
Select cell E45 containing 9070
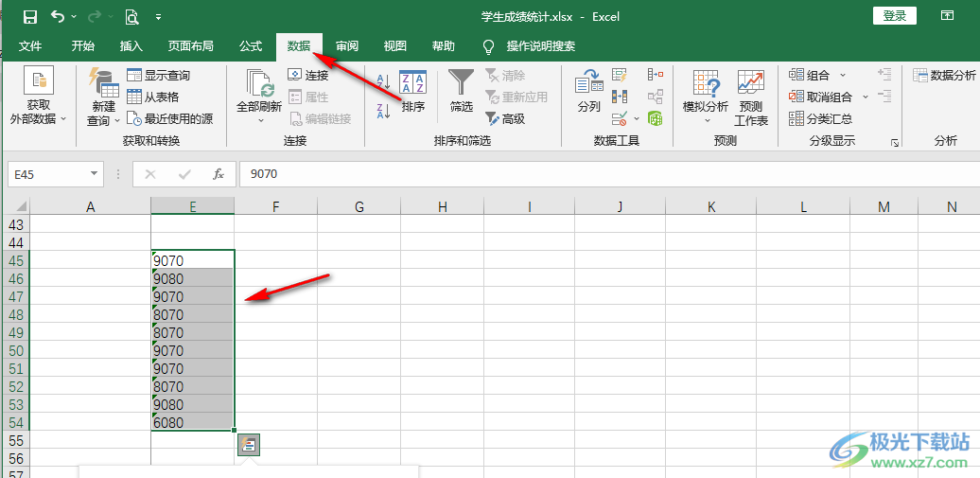click(193, 259)
